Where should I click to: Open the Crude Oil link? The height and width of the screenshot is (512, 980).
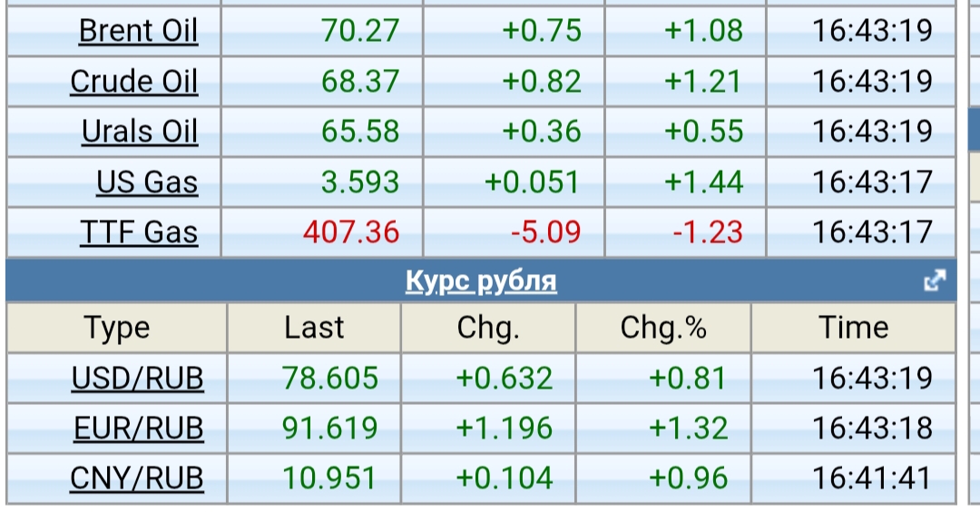(133, 82)
